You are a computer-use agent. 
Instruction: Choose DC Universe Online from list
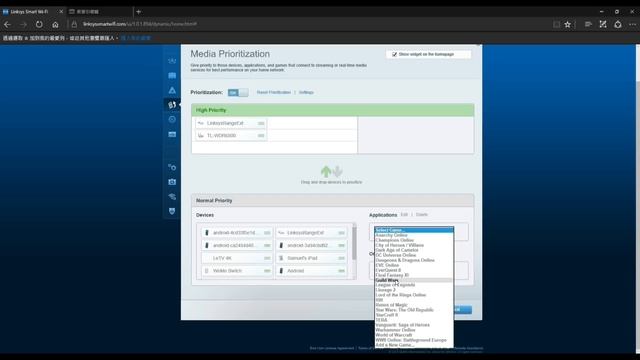(413, 255)
